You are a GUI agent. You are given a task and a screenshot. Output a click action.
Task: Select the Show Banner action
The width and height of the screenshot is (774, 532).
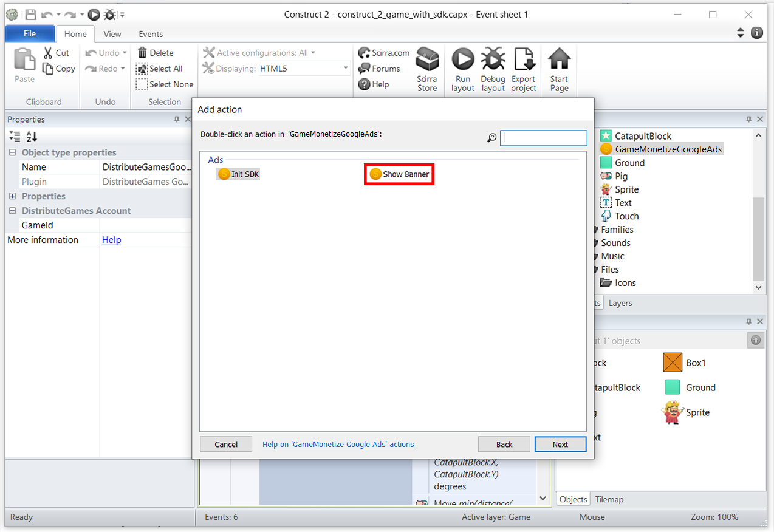399,174
